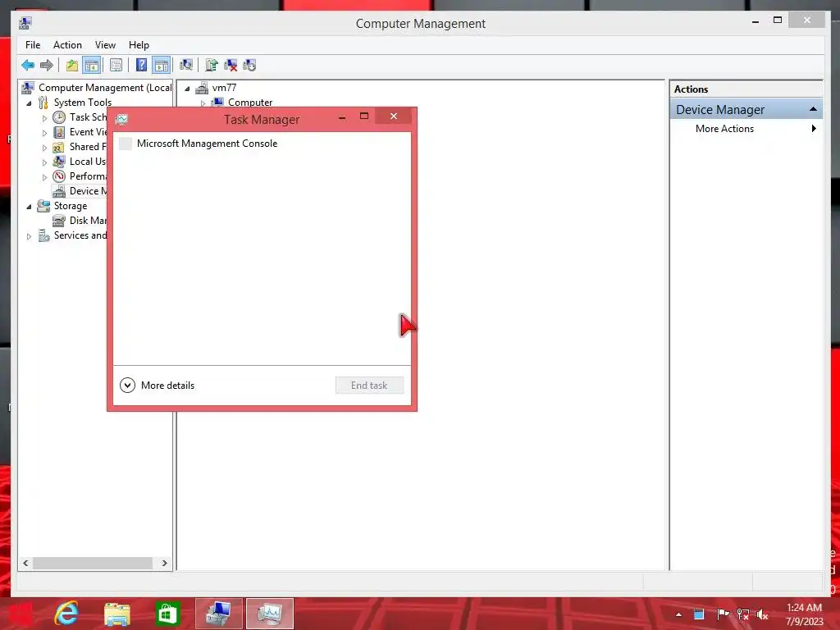Click the Back arrow in toolbar

pos(28,66)
